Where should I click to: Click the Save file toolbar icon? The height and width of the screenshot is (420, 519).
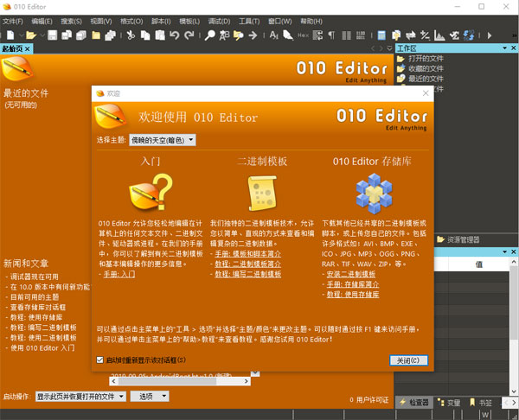click(x=53, y=35)
